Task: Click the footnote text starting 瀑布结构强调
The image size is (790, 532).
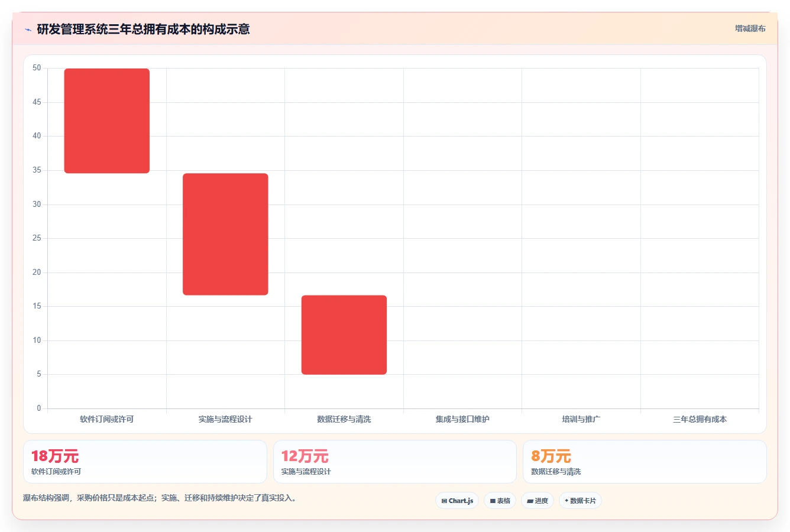Action: [x=160, y=498]
